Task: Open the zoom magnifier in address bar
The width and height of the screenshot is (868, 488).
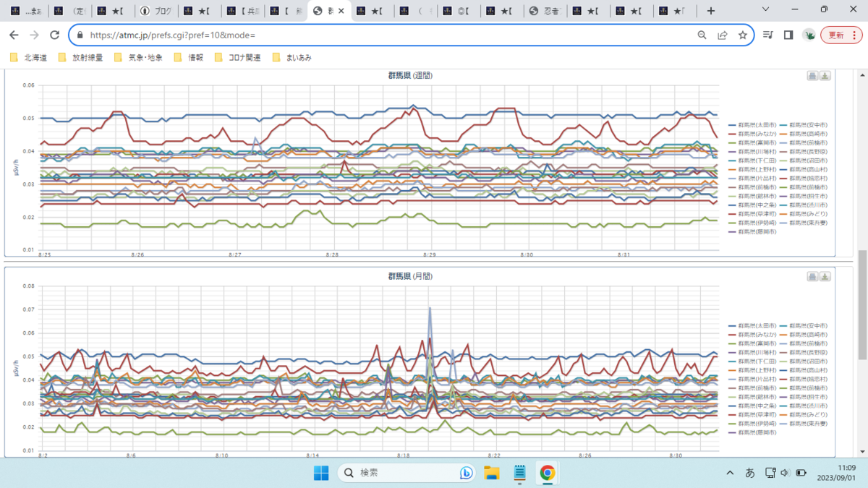Action: 702,35
